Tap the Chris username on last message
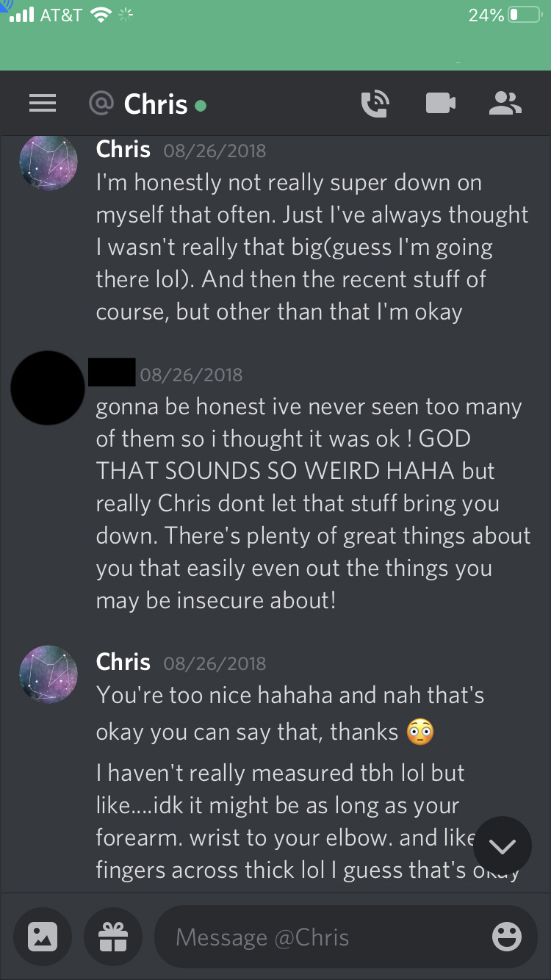Viewport: 551px width, 980px height. tap(123, 662)
